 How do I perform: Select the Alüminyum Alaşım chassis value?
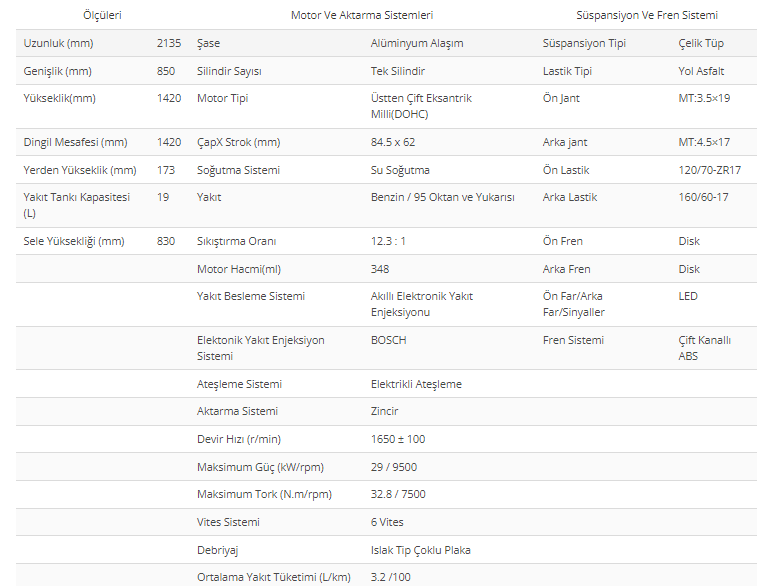point(417,43)
